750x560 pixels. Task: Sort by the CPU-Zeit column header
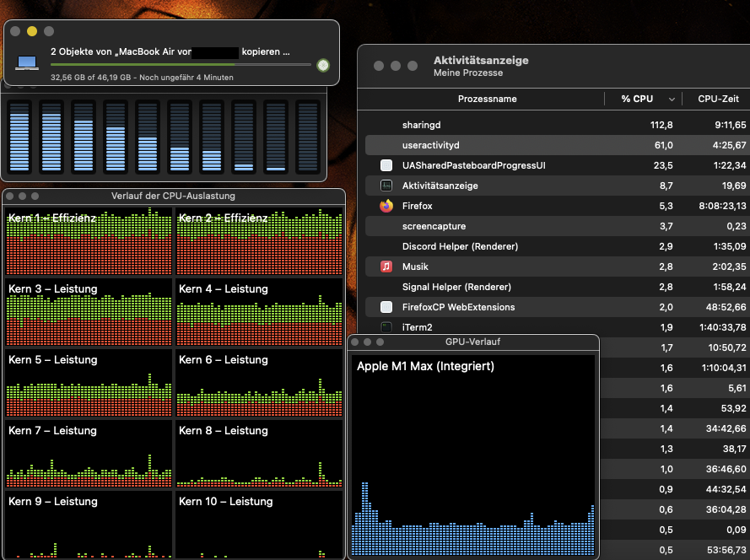coord(718,99)
